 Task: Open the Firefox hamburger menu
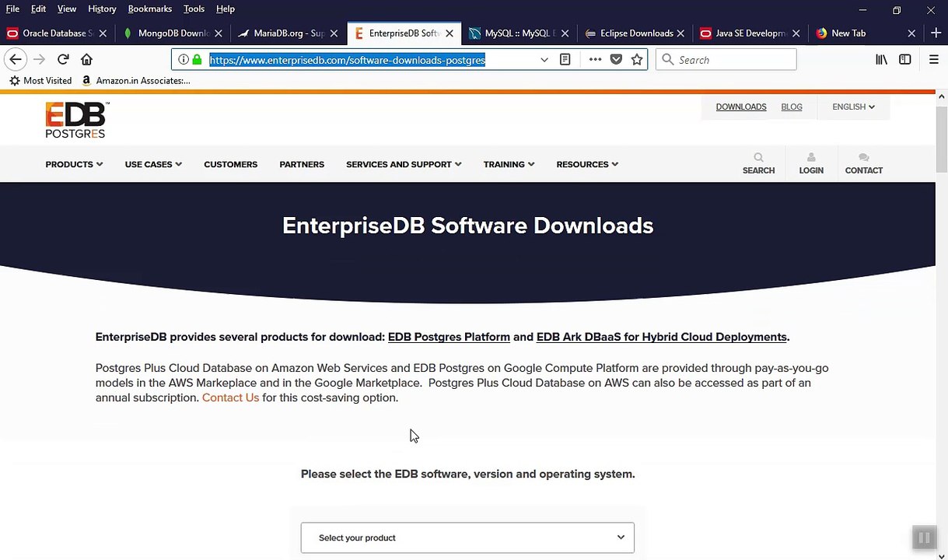pyautogui.click(x=933, y=60)
